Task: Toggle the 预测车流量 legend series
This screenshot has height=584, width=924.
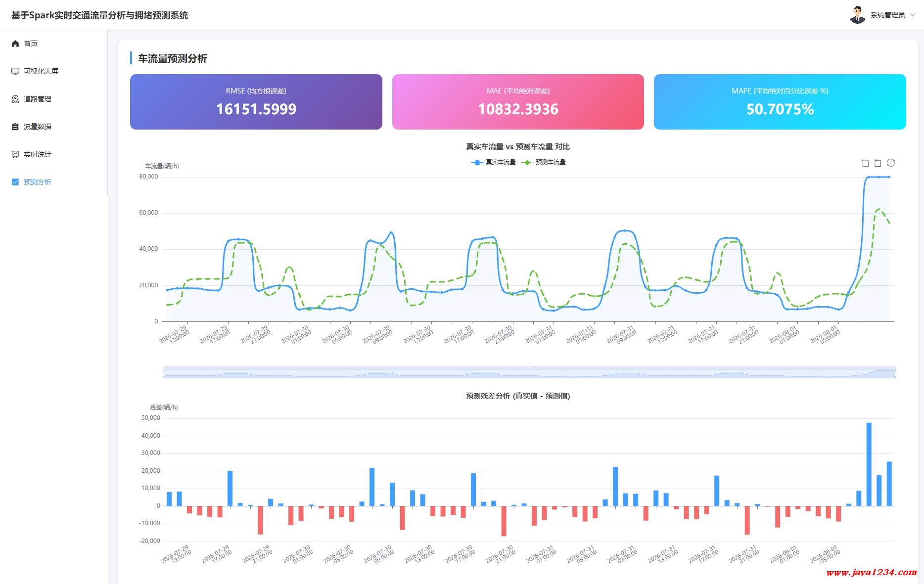Action: pos(544,162)
